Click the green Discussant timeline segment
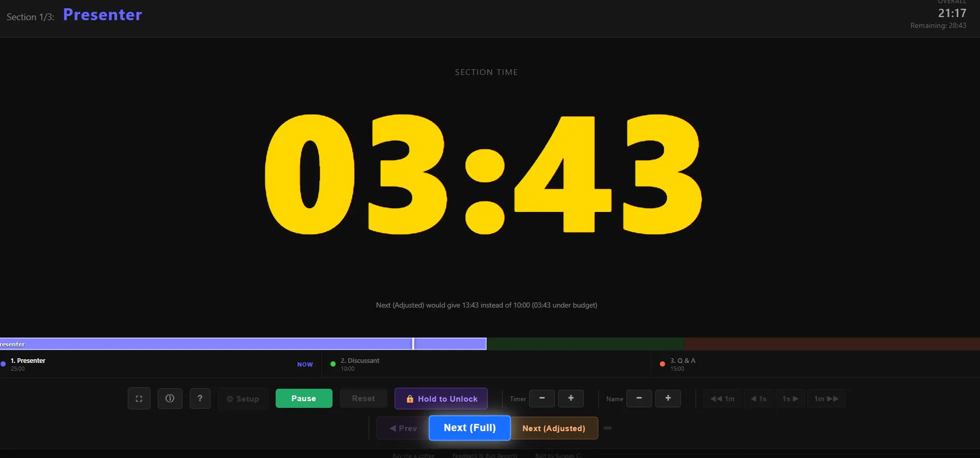This screenshot has height=458, width=980. (585, 344)
